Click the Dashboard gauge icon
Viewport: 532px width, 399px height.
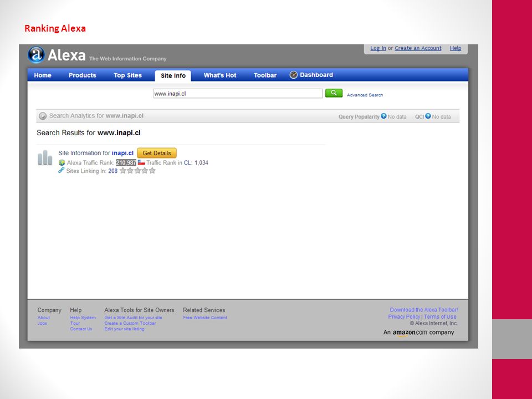pos(294,75)
